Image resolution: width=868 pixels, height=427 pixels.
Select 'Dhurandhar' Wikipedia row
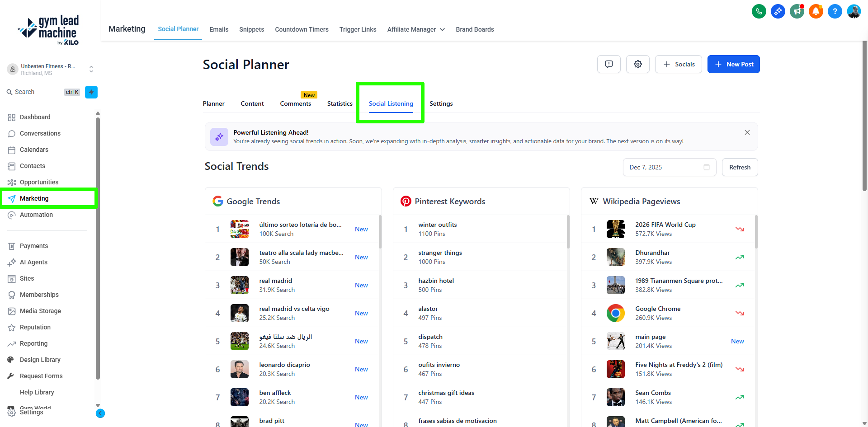tap(668, 257)
